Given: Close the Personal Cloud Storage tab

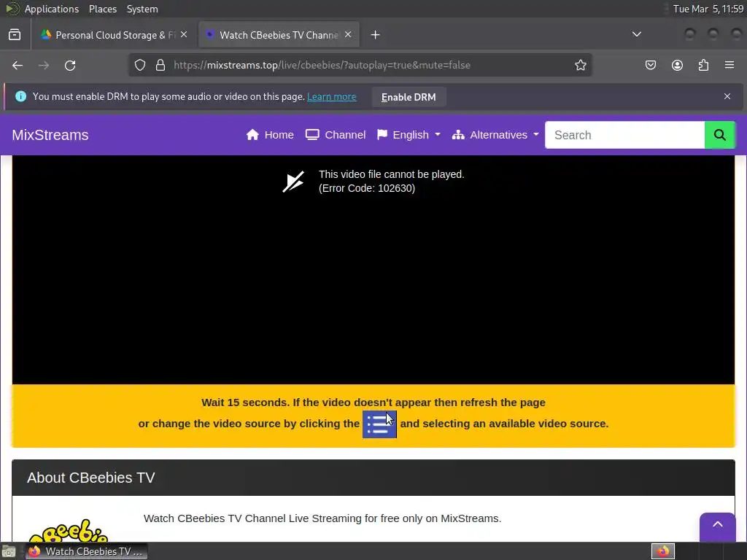Looking at the screenshot, I should tap(184, 35).
